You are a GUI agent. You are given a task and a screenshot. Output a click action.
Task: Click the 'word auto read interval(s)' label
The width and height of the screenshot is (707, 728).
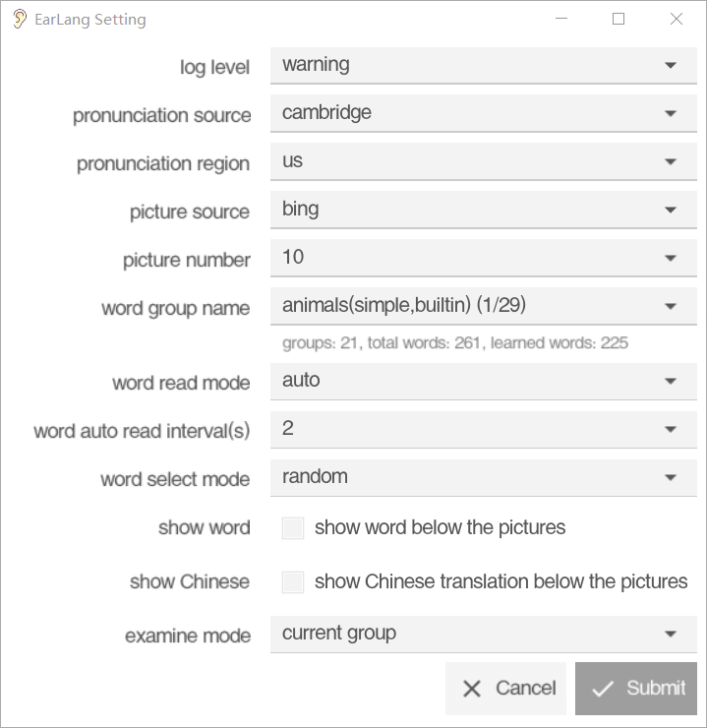(x=142, y=431)
